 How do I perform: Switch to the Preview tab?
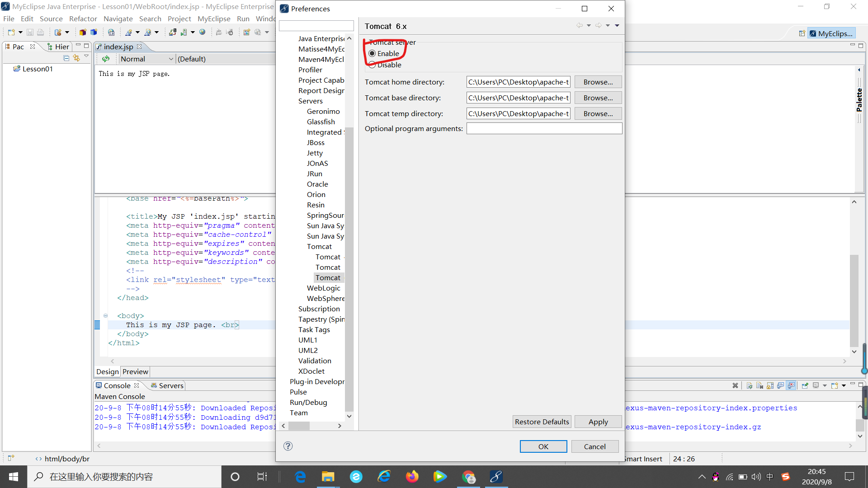[135, 371]
